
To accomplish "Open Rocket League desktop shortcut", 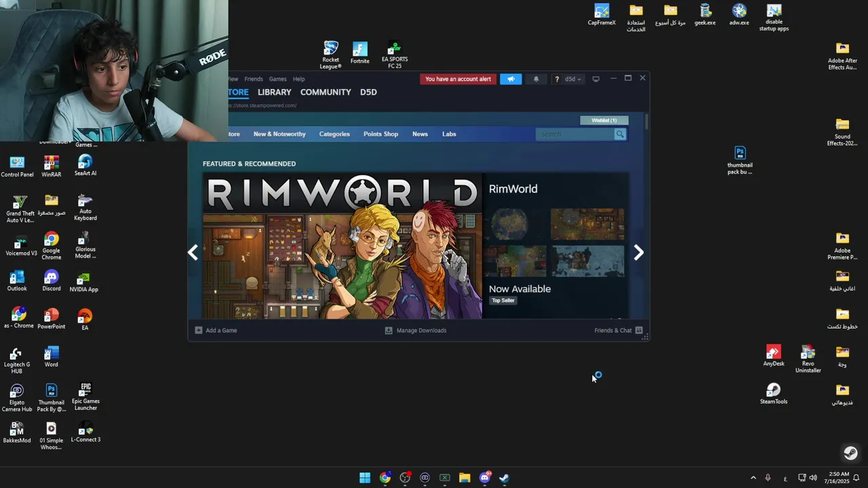I will click(x=330, y=55).
